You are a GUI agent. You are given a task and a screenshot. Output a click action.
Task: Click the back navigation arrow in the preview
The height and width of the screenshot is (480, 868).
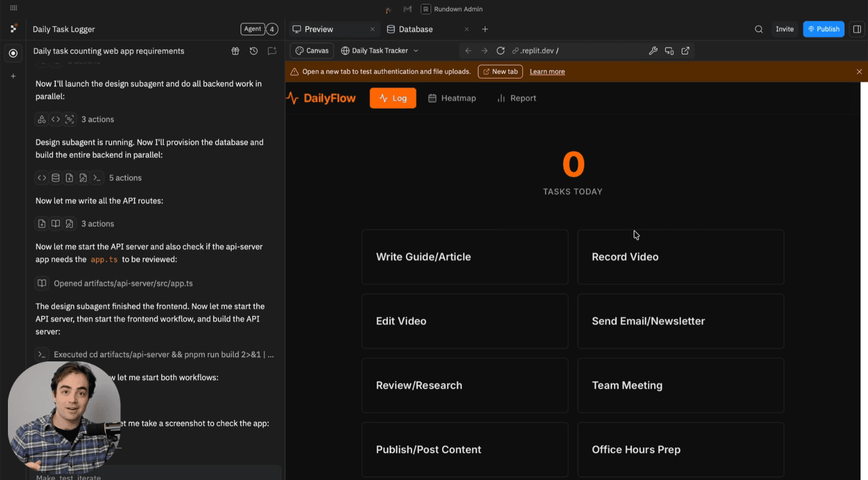pyautogui.click(x=468, y=50)
